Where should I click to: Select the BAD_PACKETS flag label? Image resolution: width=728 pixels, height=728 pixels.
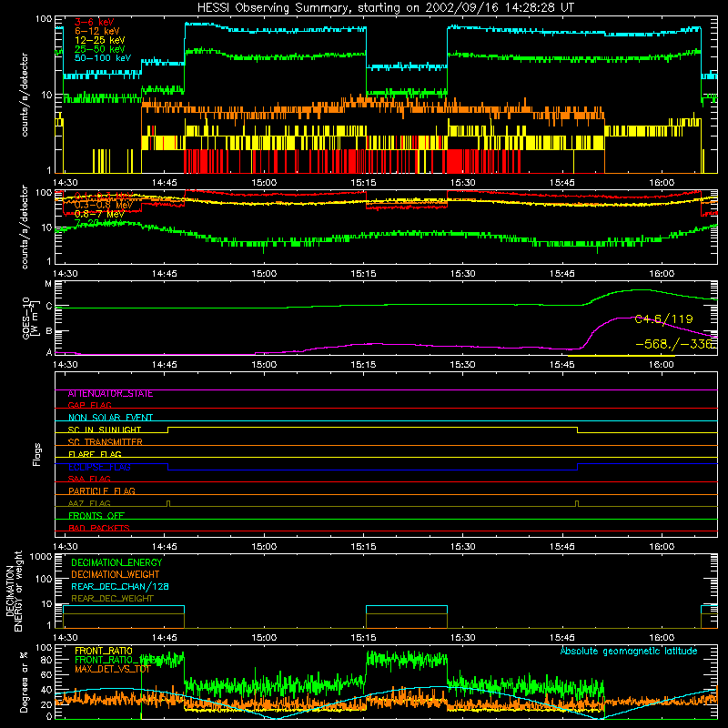99,528
